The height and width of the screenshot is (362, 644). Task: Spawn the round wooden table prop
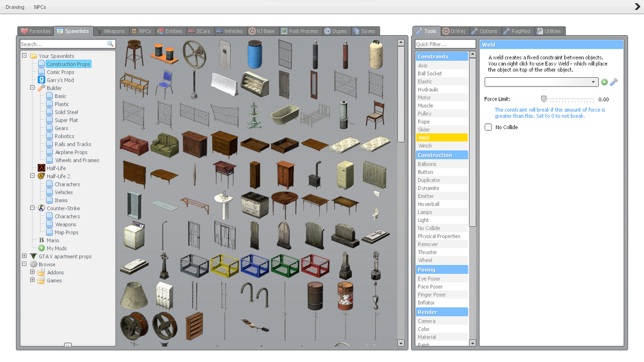point(285,204)
